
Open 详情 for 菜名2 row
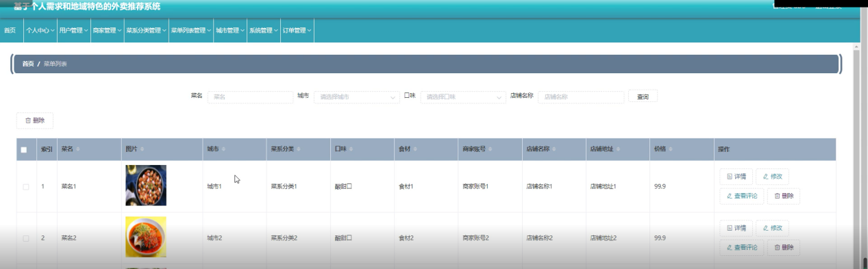click(x=736, y=228)
